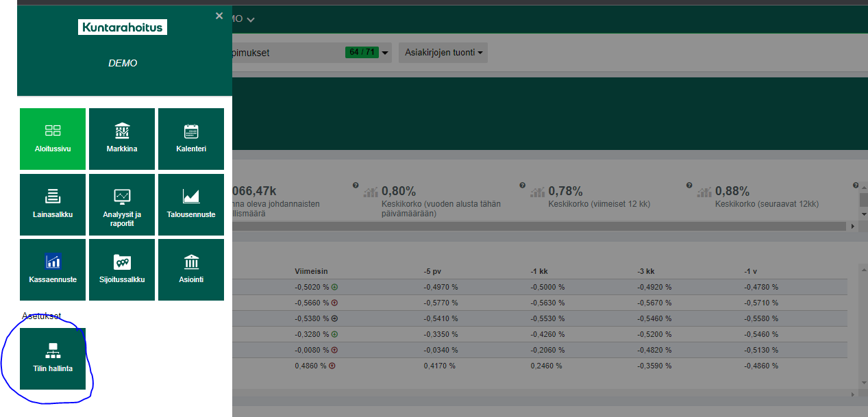Open Tilin hallinta under Asetukset

[53, 359]
